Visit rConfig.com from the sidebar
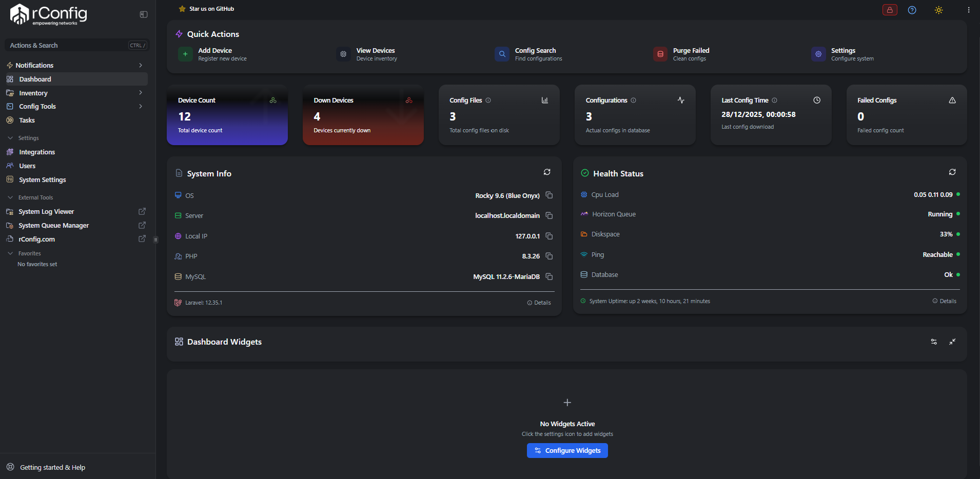This screenshot has width=980, height=479. click(76, 239)
